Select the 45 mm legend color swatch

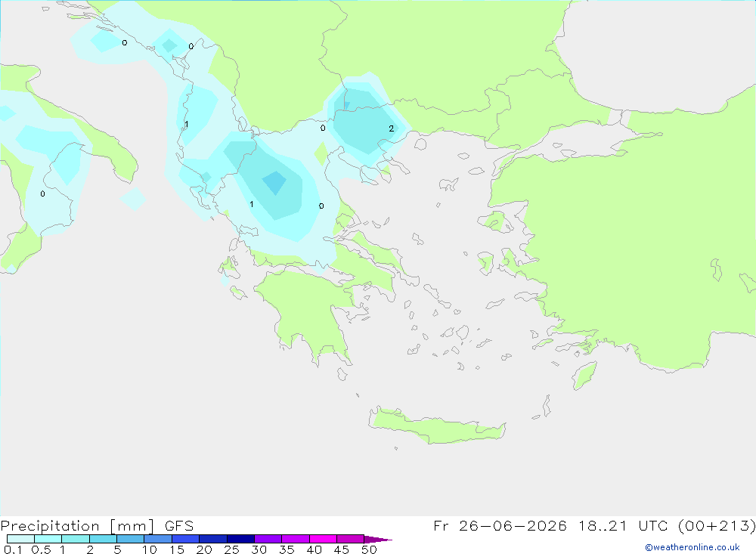[x=351, y=539]
